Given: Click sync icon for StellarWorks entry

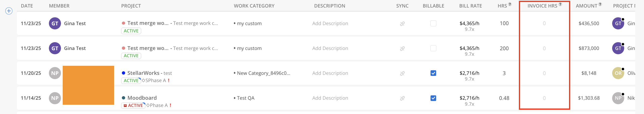Looking at the screenshot, I should pos(402,73).
